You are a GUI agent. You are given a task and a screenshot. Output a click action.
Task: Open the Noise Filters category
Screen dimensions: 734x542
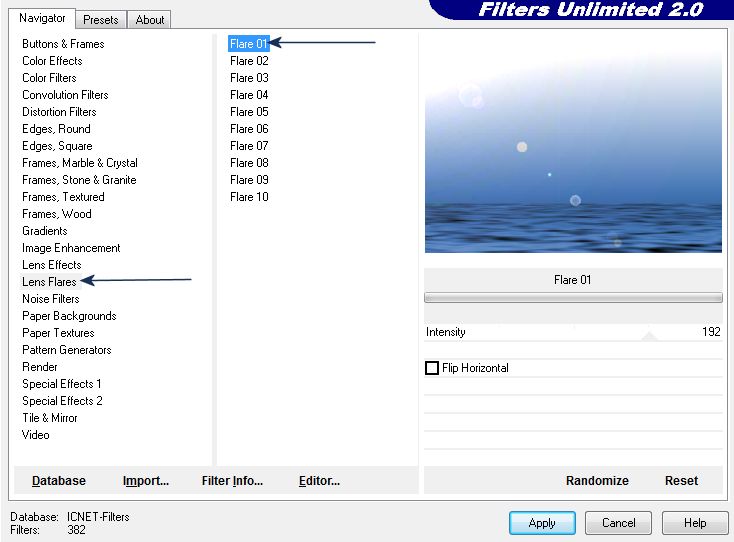coord(51,299)
